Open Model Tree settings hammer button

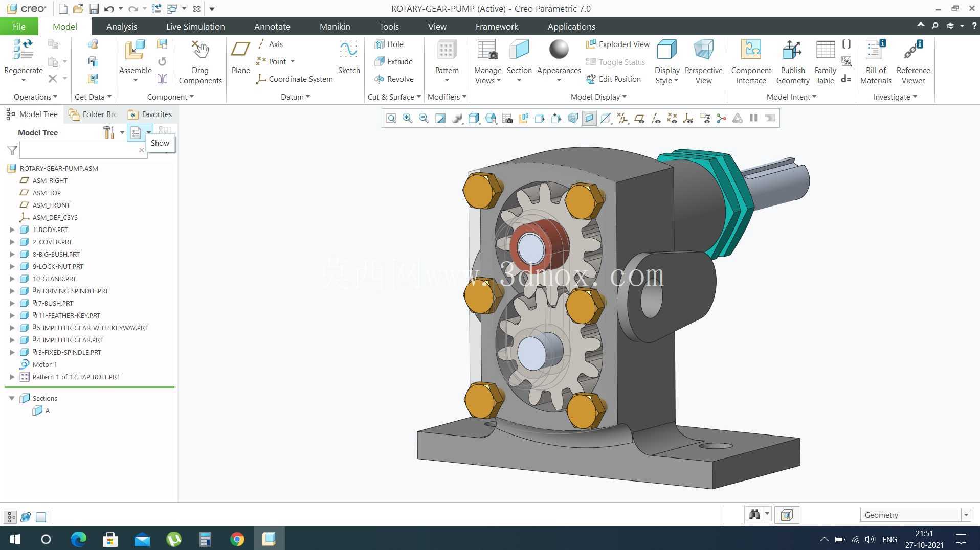(x=108, y=133)
